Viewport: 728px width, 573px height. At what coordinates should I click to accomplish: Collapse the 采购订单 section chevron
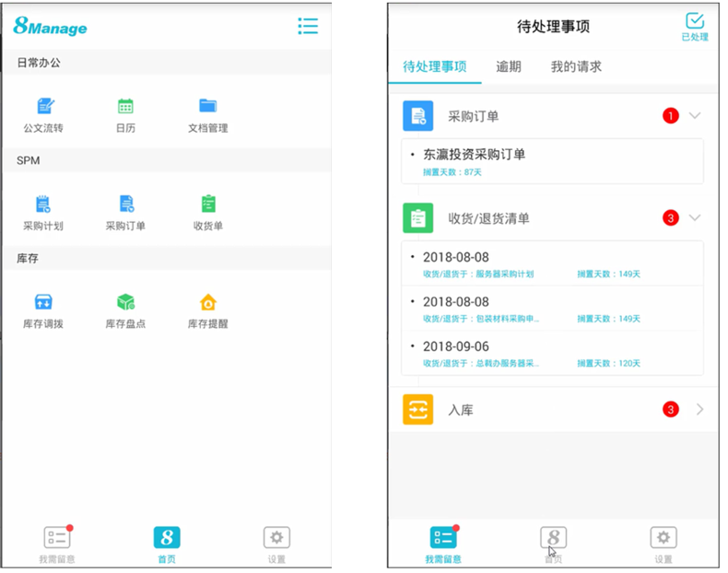coord(696,116)
